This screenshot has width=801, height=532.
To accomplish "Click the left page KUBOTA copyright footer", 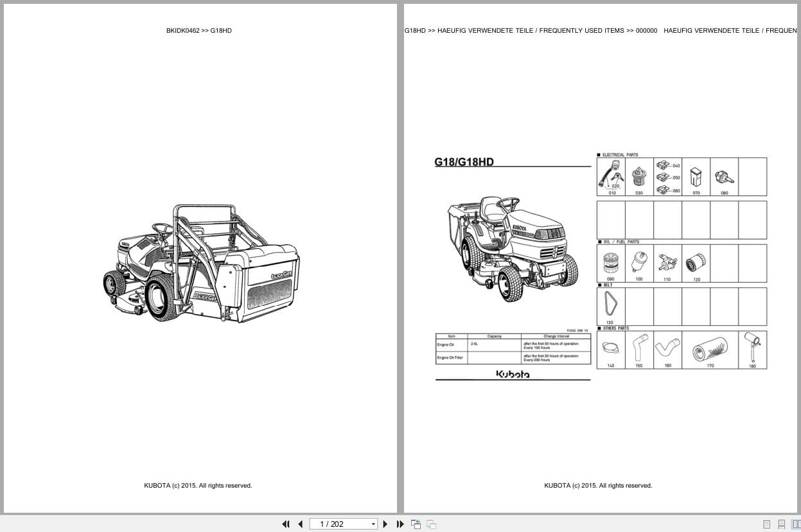I will click(198, 486).
